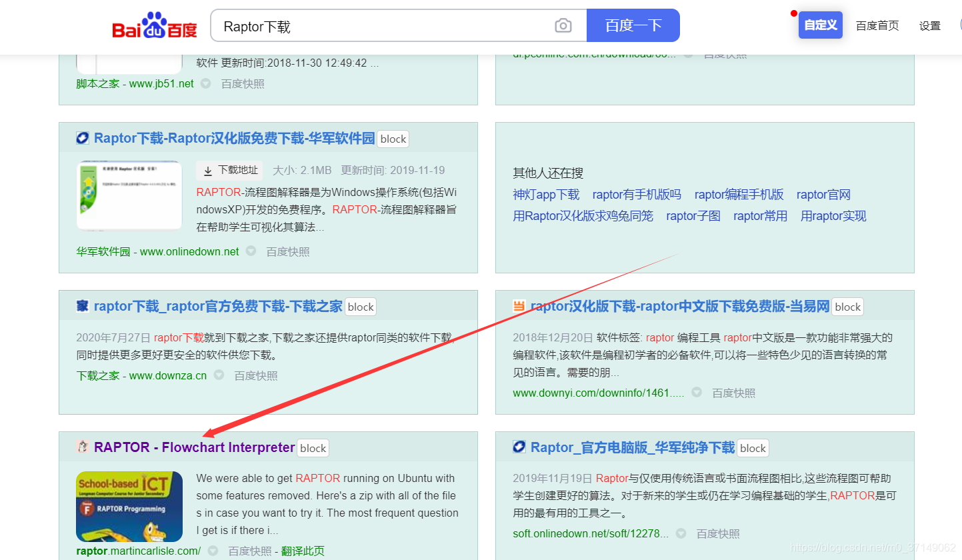Block the 当易网 raptor汉化版 result

pos(848,307)
